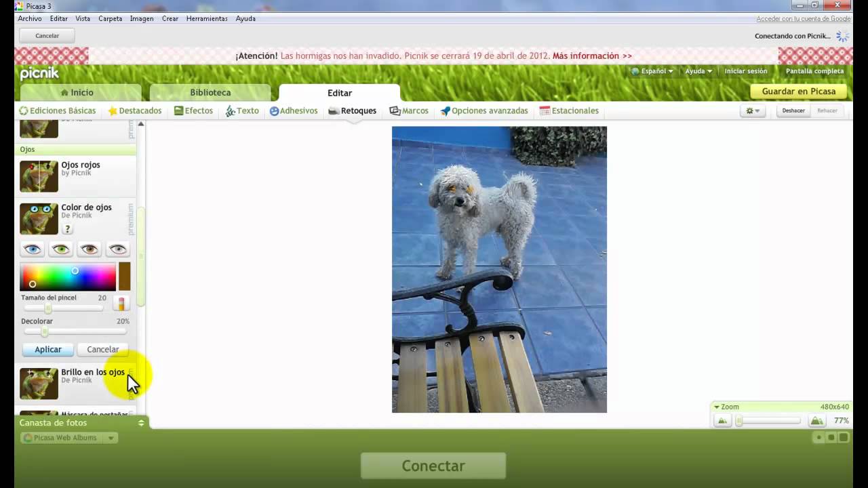Click Acceder con tu cuenta de Google
Image resolution: width=868 pixels, height=488 pixels.
pyautogui.click(x=804, y=19)
